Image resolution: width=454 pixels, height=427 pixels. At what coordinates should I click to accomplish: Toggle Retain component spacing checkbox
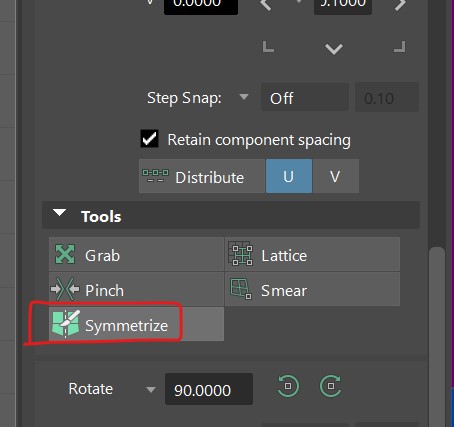[x=149, y=139]
